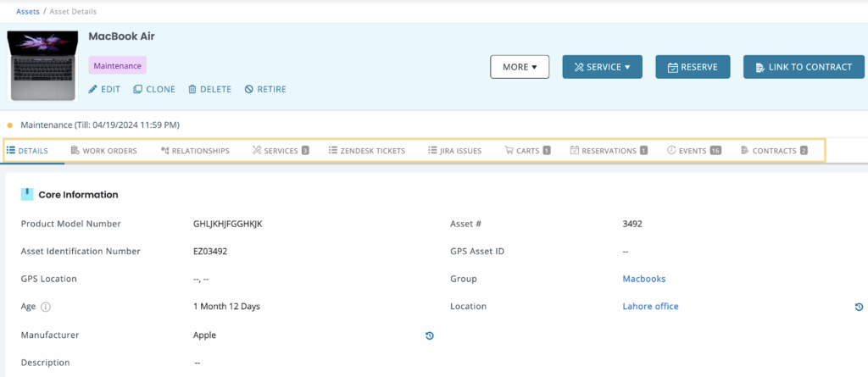Image resolution: width=868 pixels, height=377 pixels.
Task: Switch to the Reservations tab
Action: click(x=609, y=151)
